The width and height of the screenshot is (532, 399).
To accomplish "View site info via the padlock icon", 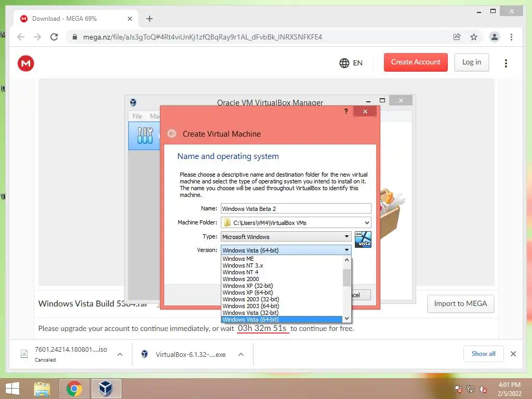I will pyautogui.click(x=75, y=37).
